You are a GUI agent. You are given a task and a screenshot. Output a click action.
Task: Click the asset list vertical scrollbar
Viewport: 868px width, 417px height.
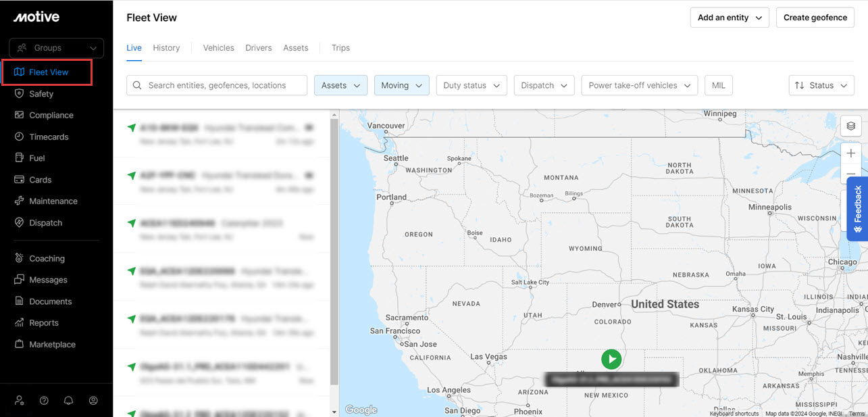point(334,250)
